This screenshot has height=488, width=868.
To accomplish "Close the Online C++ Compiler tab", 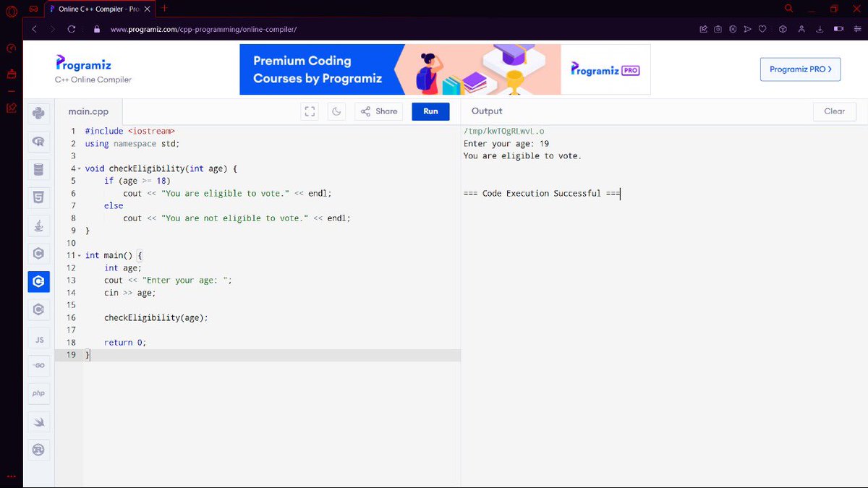I will [x=146, y=9].
